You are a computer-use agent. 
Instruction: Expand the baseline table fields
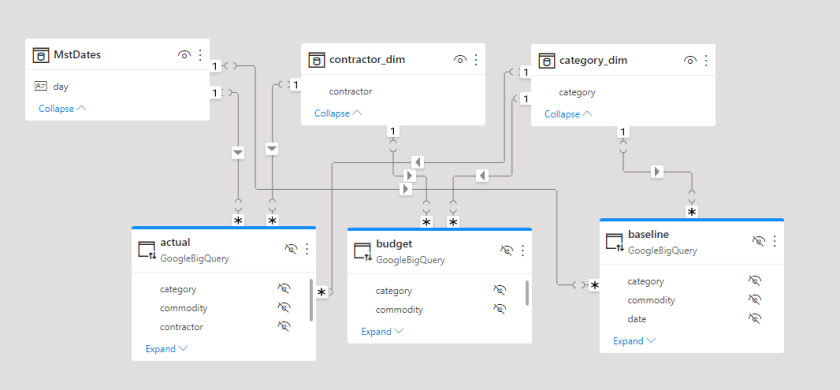(634, 341)
